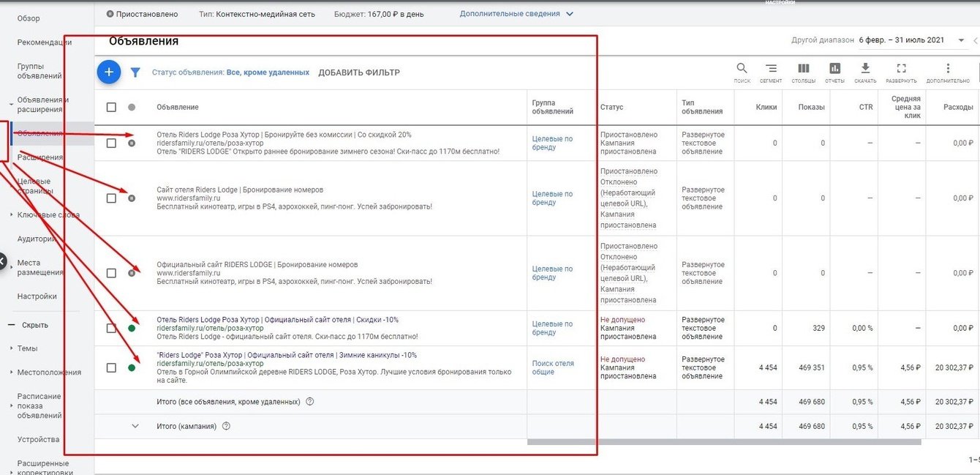980x475 pixels.
Task: Click the 'Статус объявления: Все, кроме удаленных' filter
Action: click(x=230, y=72)
